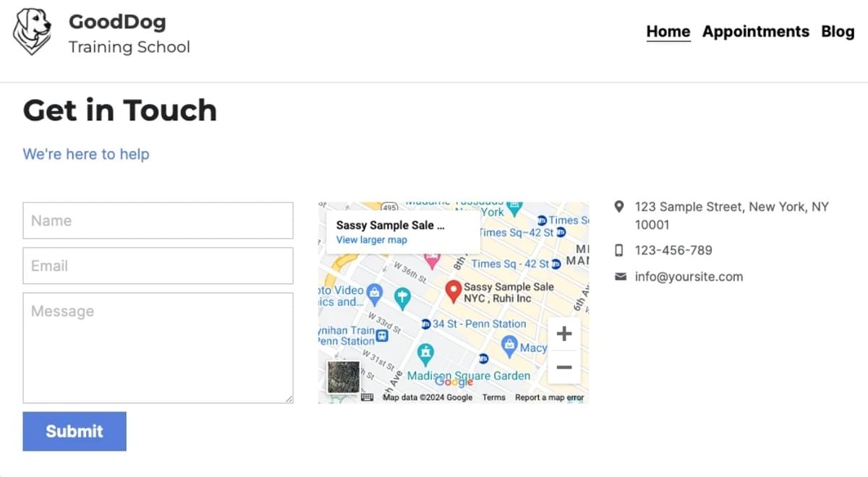The height and width of the screenshot is (477, 868).
Task: Zoom out on the map
Action: tap(564, 367)
